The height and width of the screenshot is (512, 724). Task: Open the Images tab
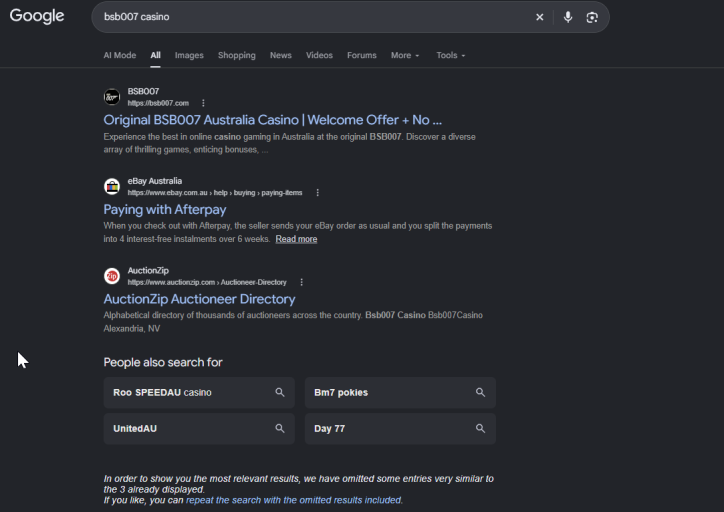pos(189,55)
